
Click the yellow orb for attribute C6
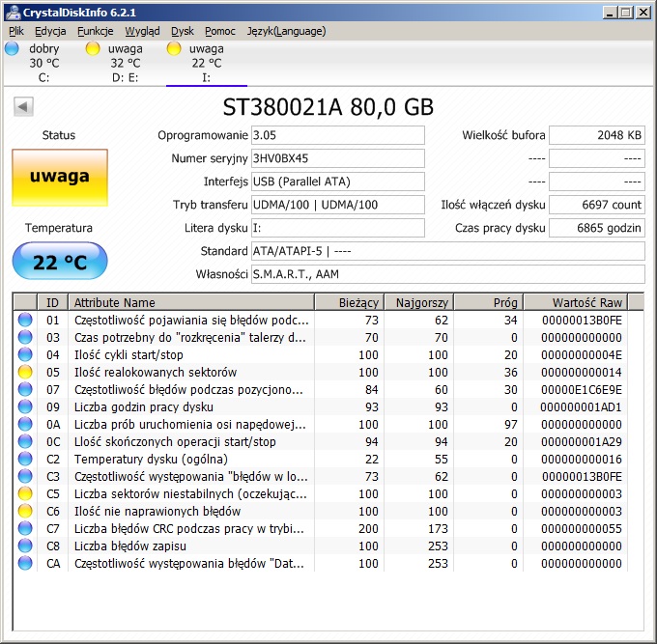click(x=25, y=512)
